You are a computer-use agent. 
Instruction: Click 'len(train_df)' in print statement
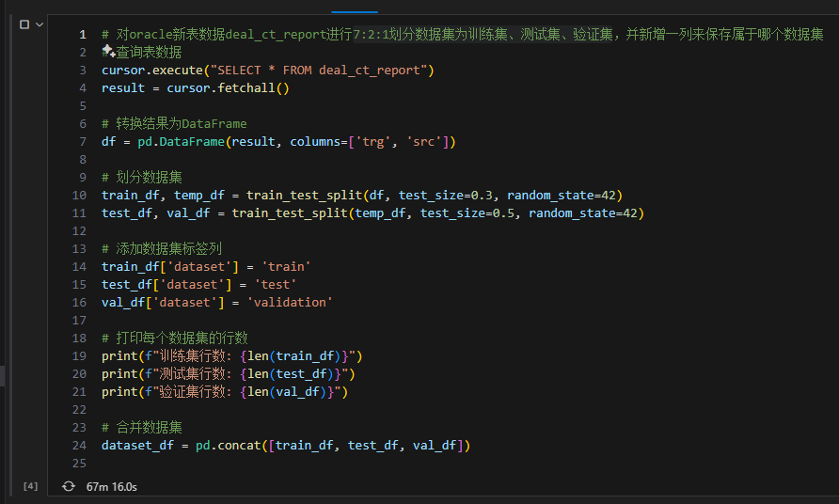pyautogui.click(x=293, y=355)
